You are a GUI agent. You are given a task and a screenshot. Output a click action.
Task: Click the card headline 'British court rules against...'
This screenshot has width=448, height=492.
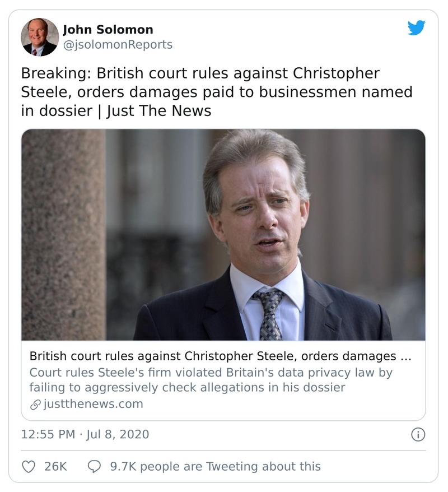tap(220, 356)
